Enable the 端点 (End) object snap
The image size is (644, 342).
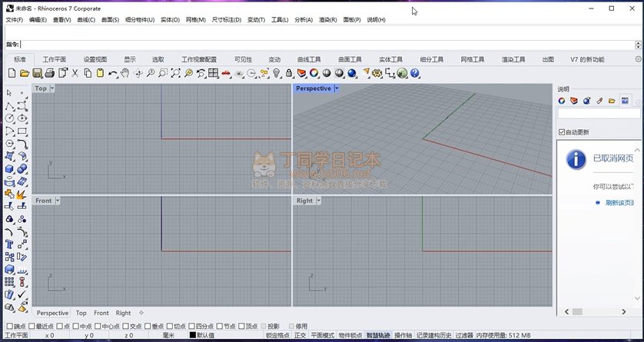9,326
